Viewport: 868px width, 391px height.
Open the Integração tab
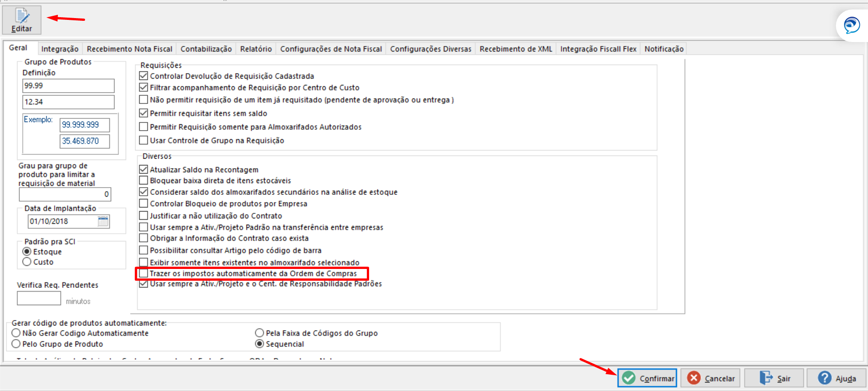[x=60, y=49]
